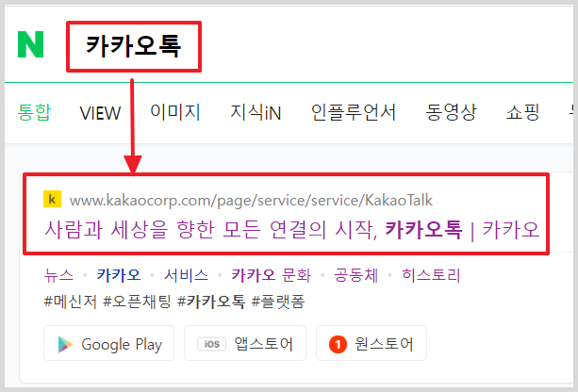Open the iOS 앱스토어 download button

point(245,343)
